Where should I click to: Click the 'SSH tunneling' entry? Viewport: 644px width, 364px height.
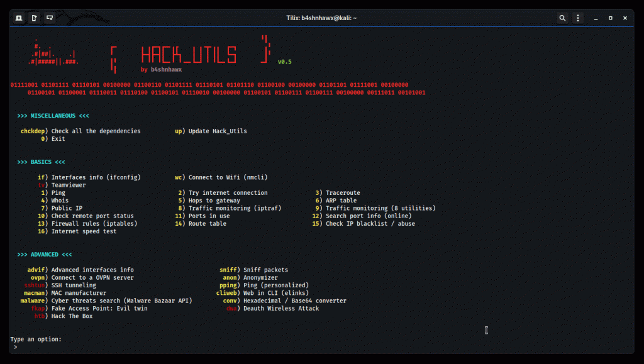74,285
